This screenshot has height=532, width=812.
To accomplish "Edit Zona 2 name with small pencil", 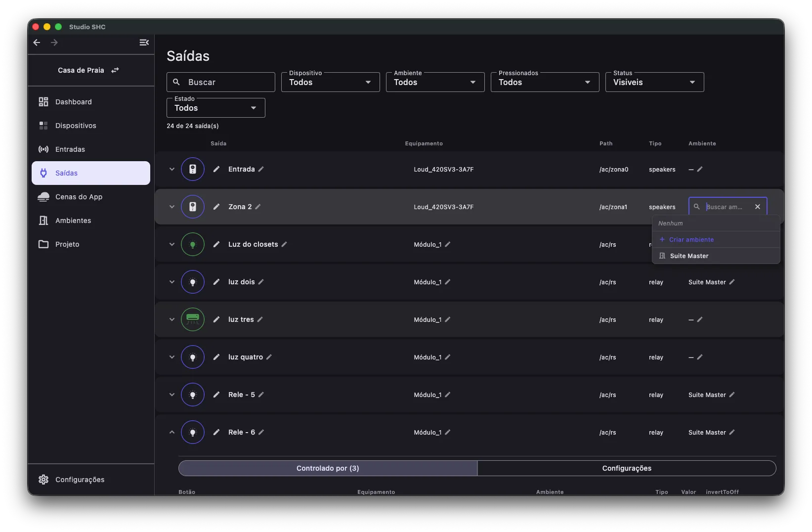I will (x=258, y=207).
